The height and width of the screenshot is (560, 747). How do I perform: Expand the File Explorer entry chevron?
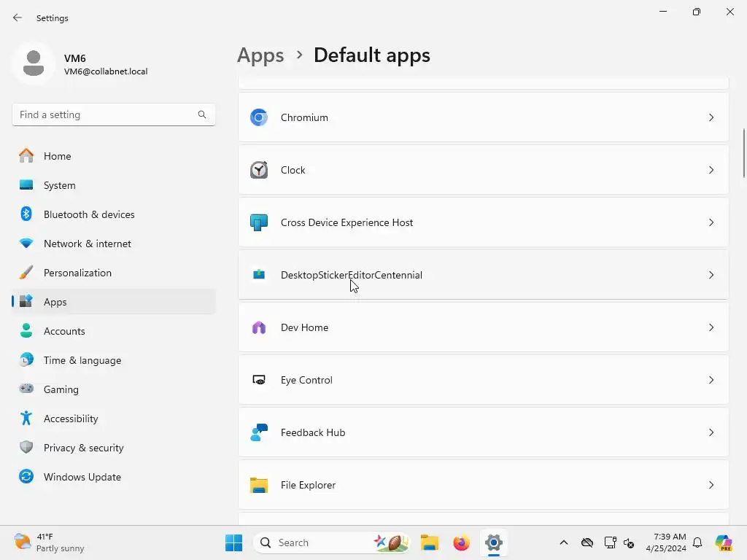click(x=711, y=485)
